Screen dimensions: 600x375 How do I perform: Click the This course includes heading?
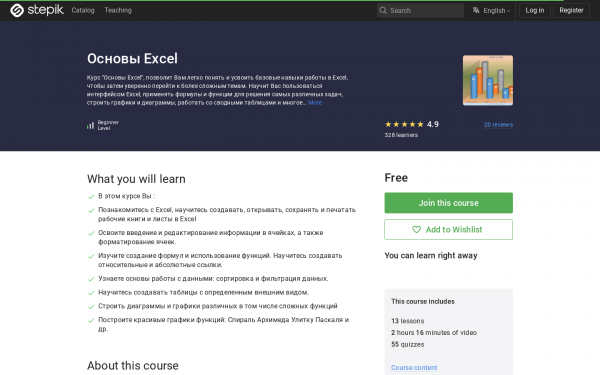[x=423, y=302]
